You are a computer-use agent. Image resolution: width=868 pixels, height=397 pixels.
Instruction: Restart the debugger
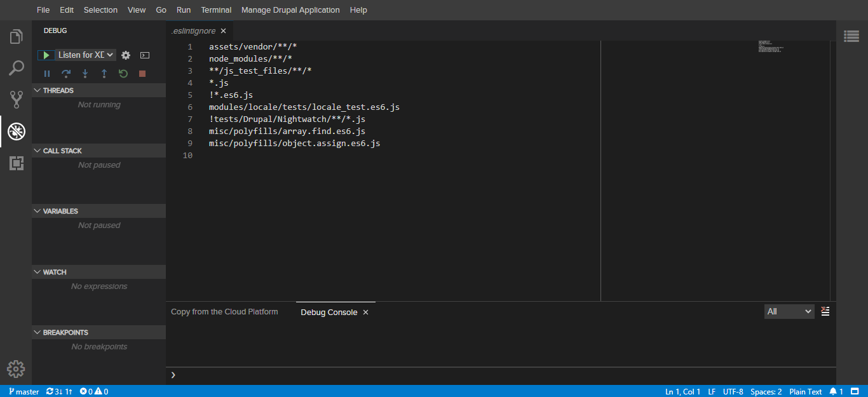click(x=123, y=73)
